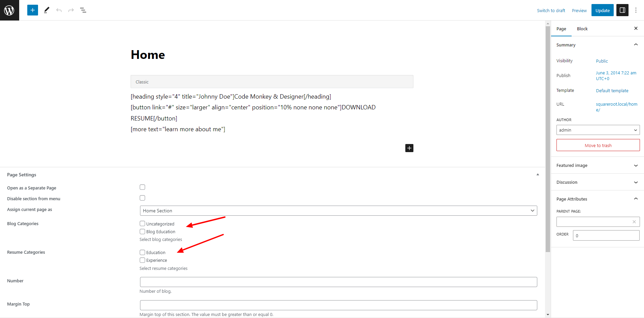The image size is (644, 318).
Task: Switch to the Block tab
Action: (582, 29)
